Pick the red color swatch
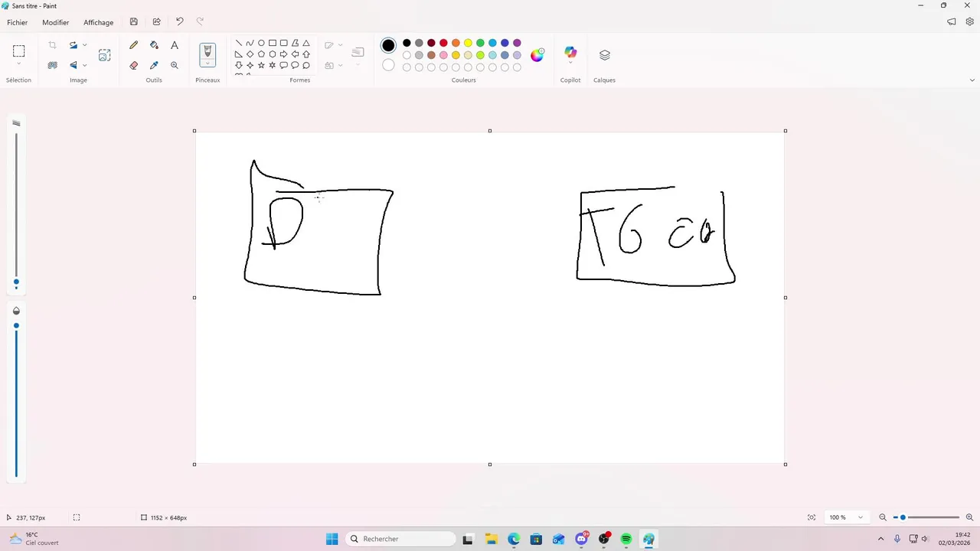Image resolution: width=980 pixels, height=551 pixels. coord(443,43)
